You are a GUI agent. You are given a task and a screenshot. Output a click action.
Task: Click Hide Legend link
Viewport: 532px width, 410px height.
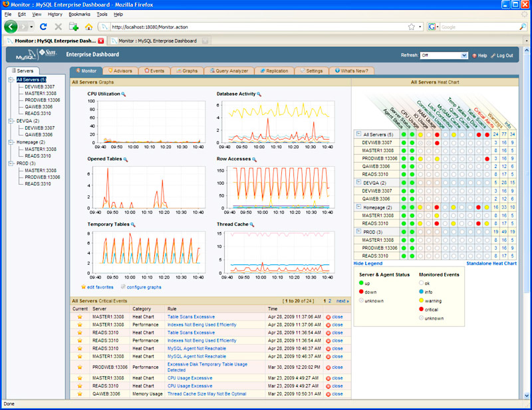coord(368,264)
